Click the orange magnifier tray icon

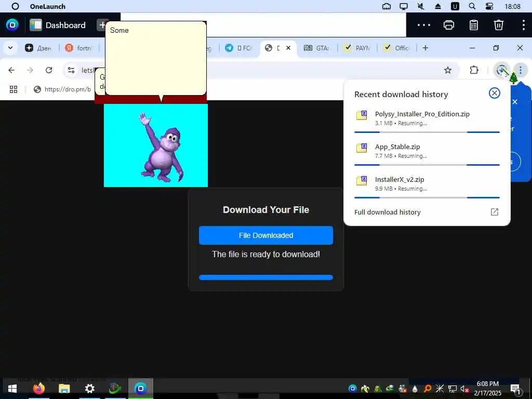click(427, 389)
